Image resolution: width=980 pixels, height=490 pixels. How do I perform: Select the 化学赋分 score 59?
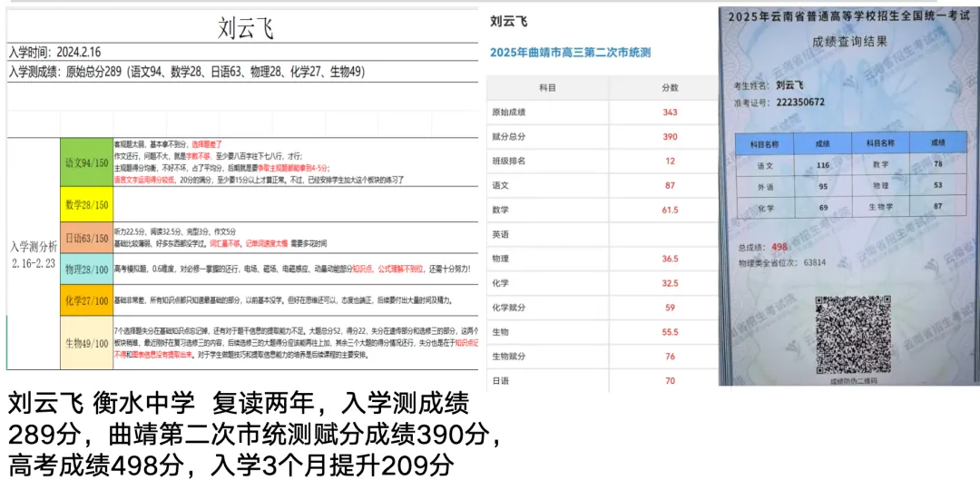coord(670,308)
